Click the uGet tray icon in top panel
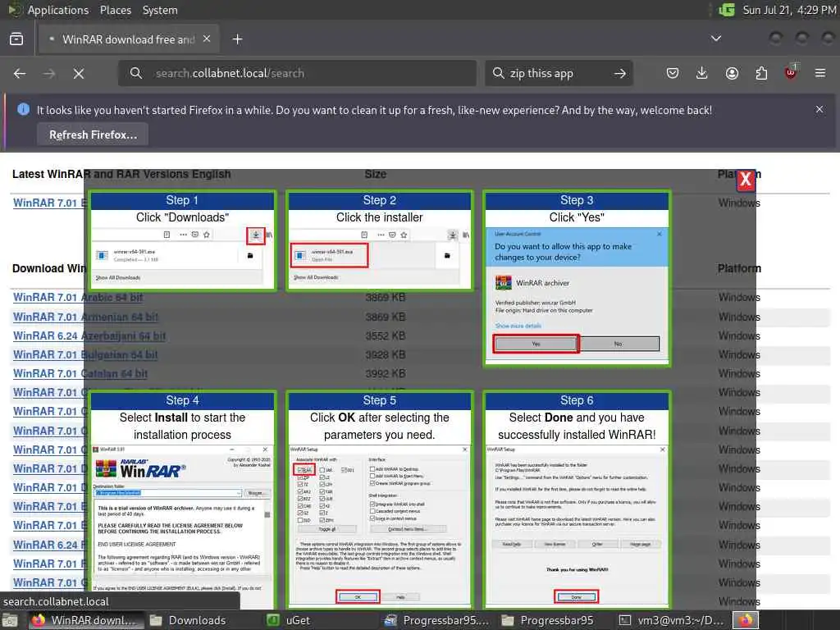 pyautogui.click(x=727, y=10)
